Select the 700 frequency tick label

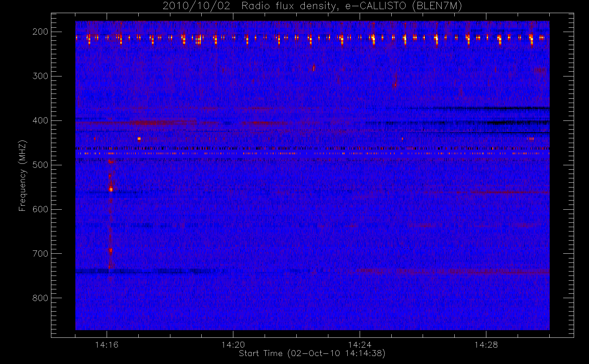(x=40, y=254)
